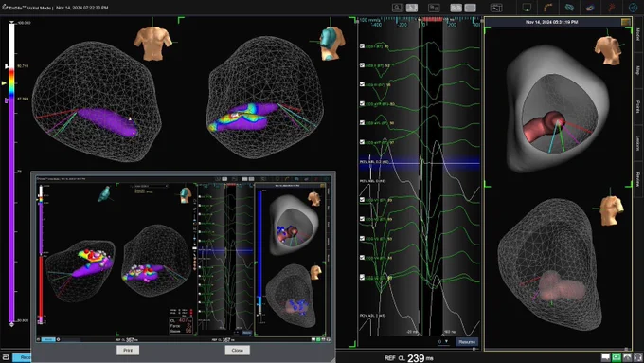Click the purple lower marker on the color scale

click(x=7, y=100)
